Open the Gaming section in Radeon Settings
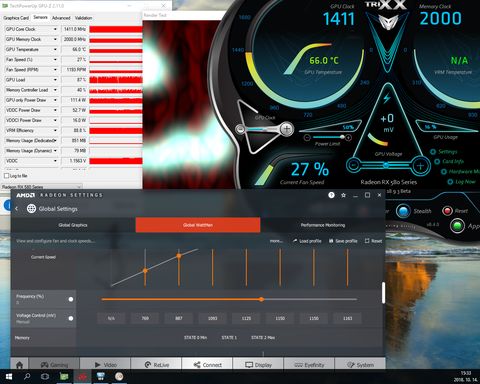Image resolution: width=480 pixels, height=384 pixels. 54,365
